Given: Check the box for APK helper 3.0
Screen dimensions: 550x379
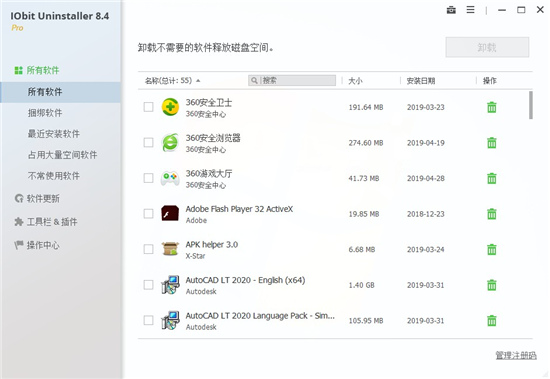Looking at the screenshot, I should coord(148,249).
